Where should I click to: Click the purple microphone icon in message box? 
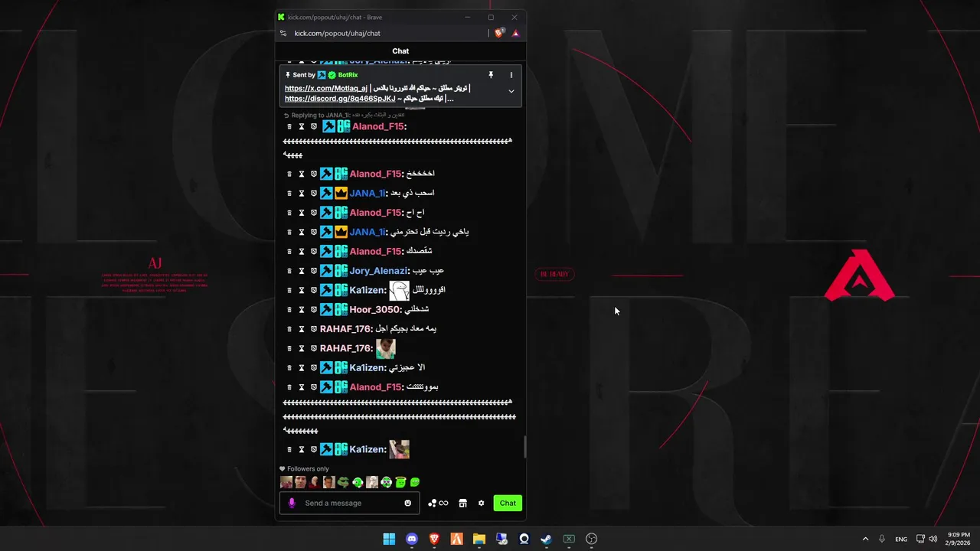[292, 503]
